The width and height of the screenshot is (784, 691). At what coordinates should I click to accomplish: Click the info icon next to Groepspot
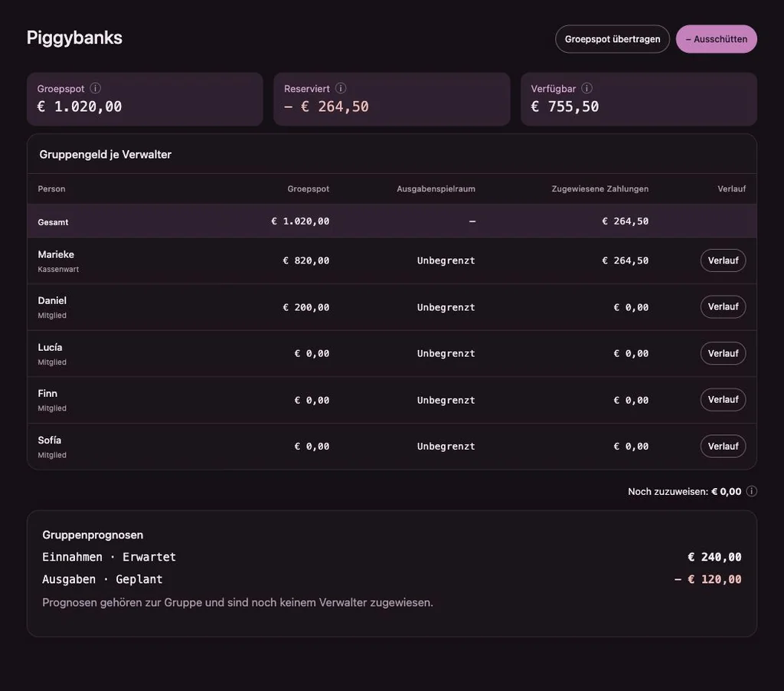click(95, 88)
